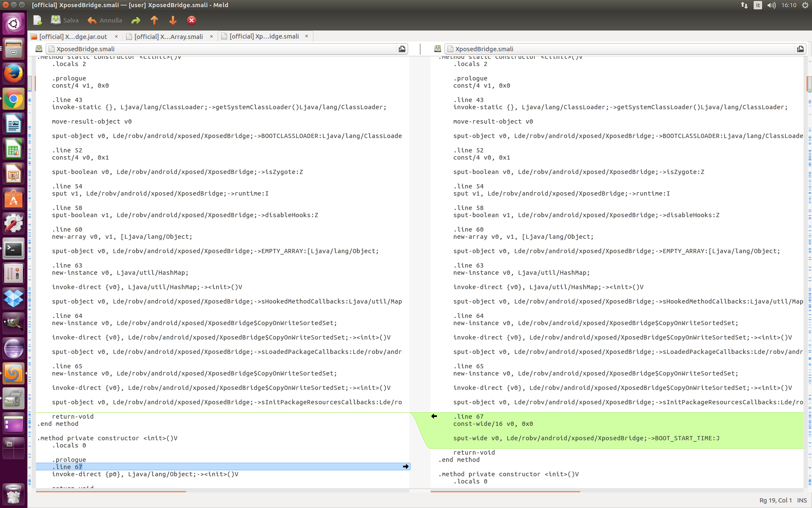Click left pane's file browse icon
The height and width of the screenshot is (508, 812).
pyautogui.click(x=402, y=49)
